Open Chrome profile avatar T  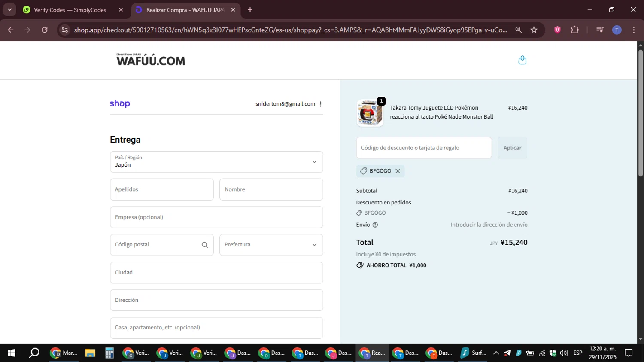[x=617, y=30]
